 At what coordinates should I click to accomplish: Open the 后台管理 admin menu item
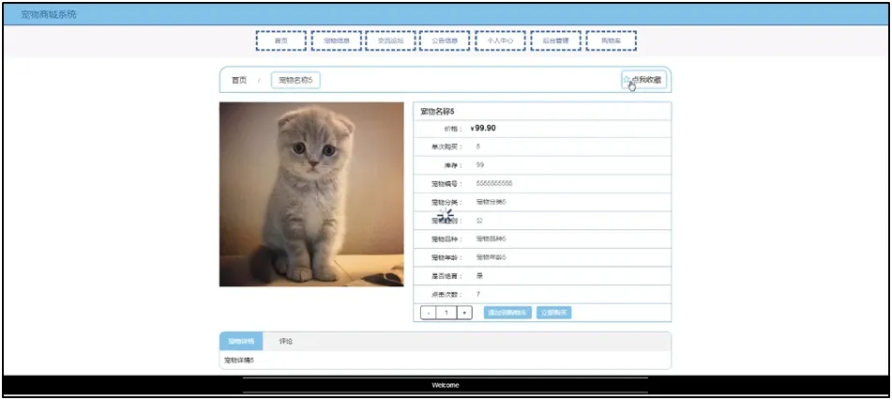[555, 41]
